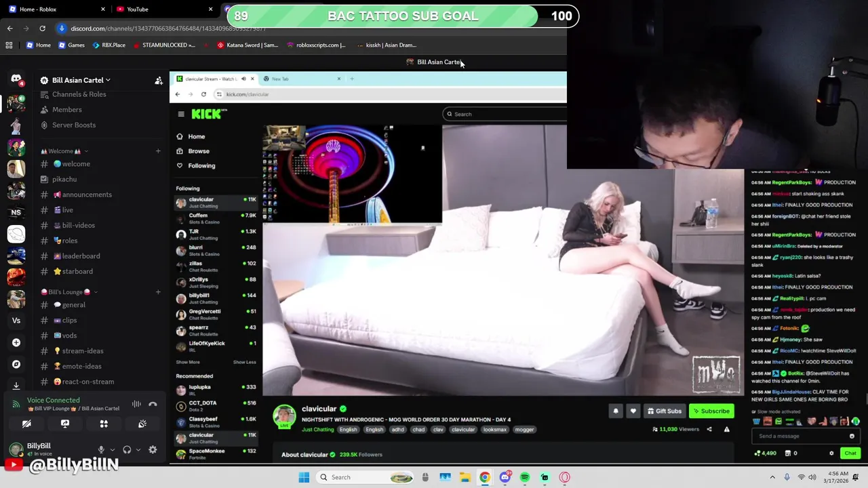The width and height of the screenshot is (868, 488).
Task: Deafen using the headphones icon
Action: (x=127, y=449)
